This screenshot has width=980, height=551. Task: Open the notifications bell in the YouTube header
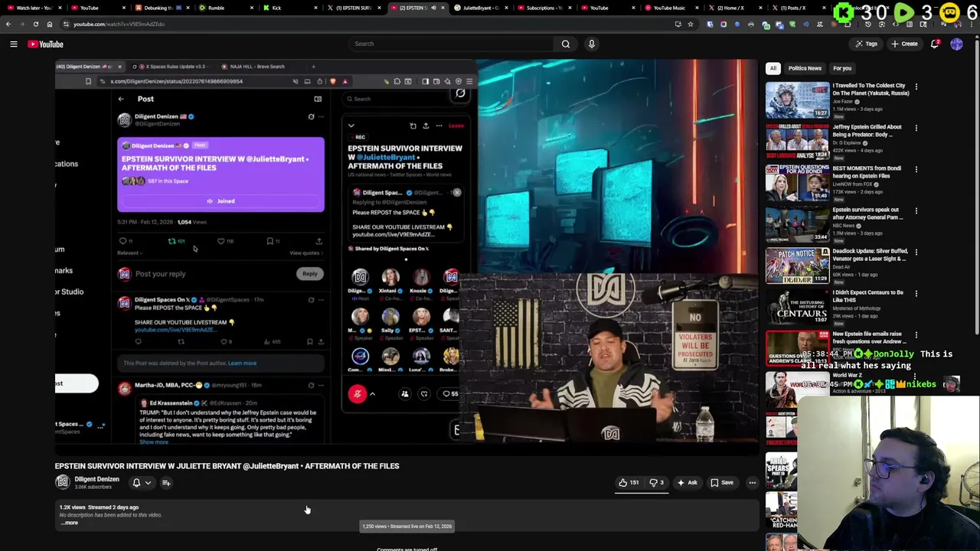[x=935, y=44]
